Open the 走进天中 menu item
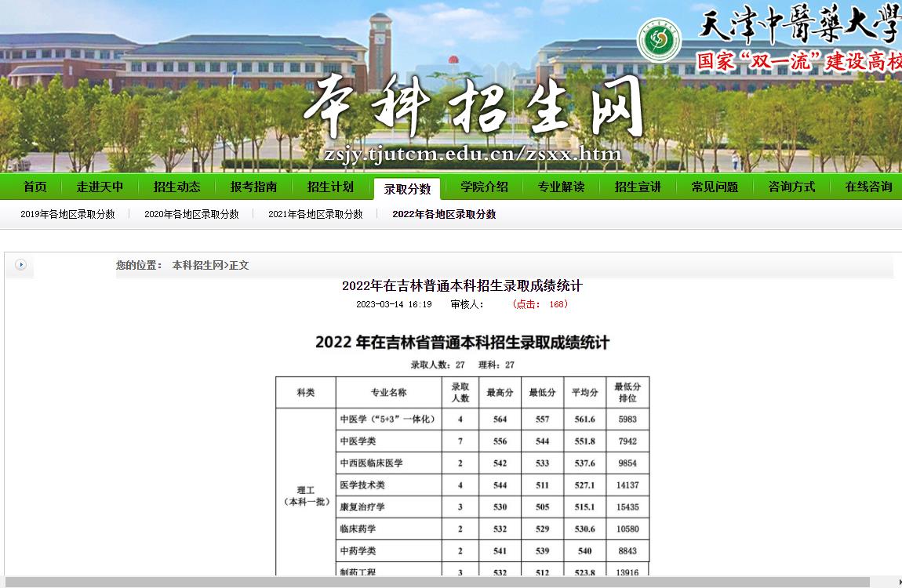902x588 pixels. pyautogui.click(x=100, y=187)
